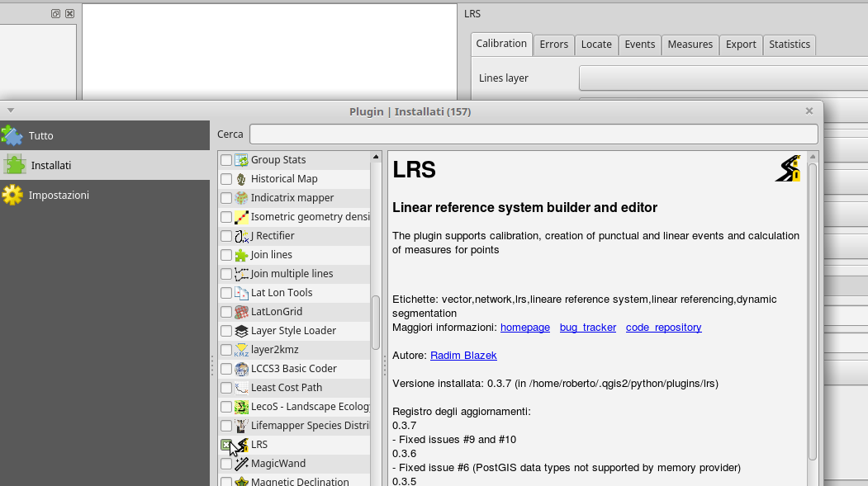The width and height of the screenshot is (868, 486).
Task: Open the LRS homepage link
Action: click(x=524, y=328)
